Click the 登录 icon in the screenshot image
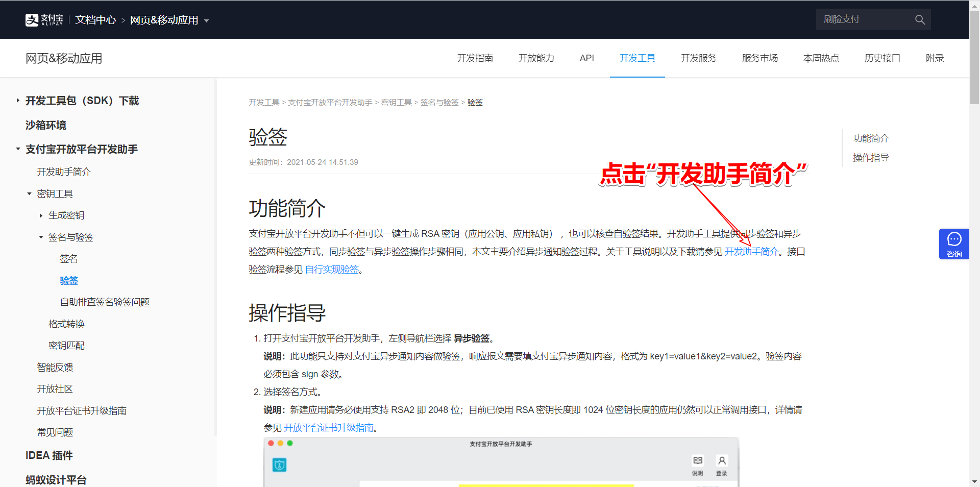This screenshot has height=487, width=980. point(721,465)
